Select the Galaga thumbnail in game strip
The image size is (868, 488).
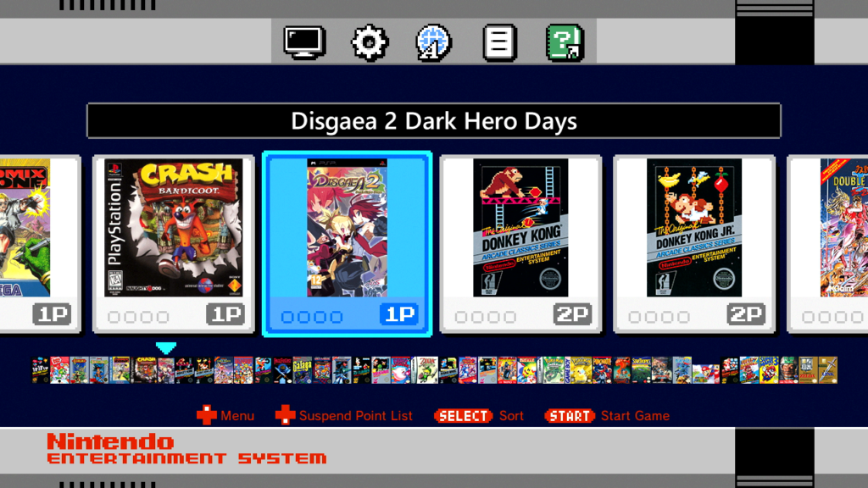click(x=303, y=370)
